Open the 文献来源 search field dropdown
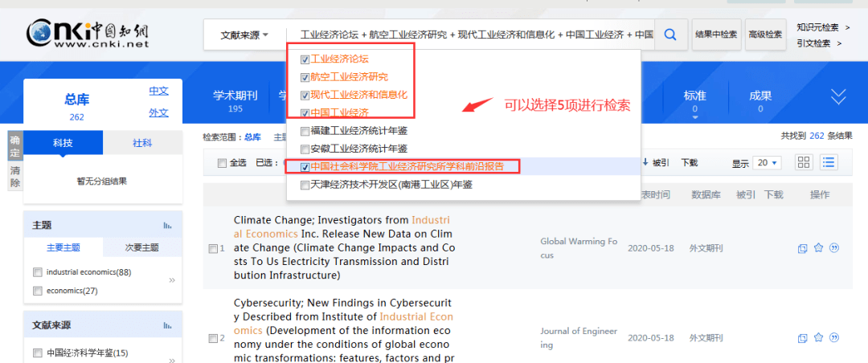Screen dimensions: 868x363 (244, 35)
